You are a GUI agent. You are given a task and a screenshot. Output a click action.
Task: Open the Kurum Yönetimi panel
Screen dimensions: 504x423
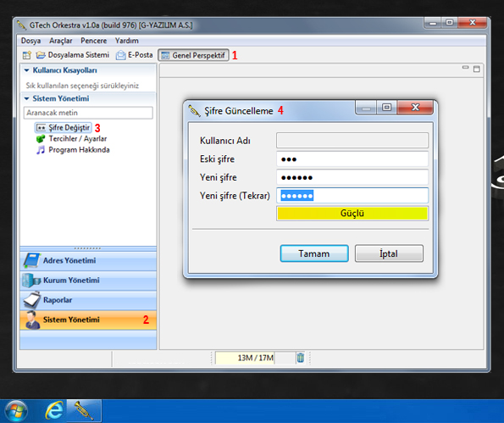click(88, 281)
